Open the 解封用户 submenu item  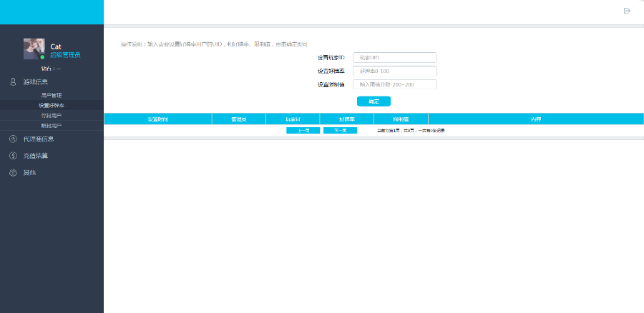[52, 125]
